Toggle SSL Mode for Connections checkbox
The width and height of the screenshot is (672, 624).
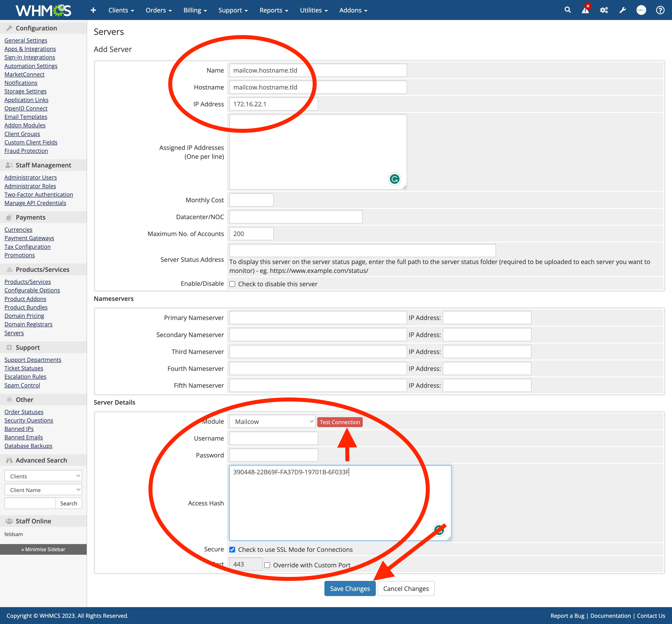232,549
